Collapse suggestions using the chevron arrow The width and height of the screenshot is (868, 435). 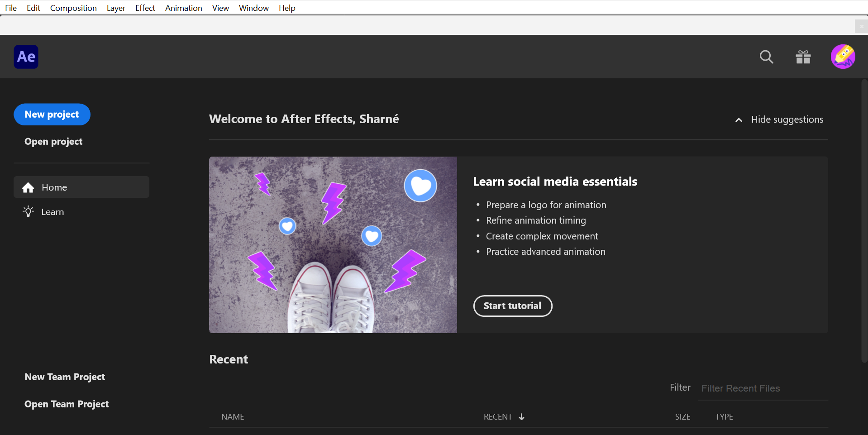tap(739, 120)
